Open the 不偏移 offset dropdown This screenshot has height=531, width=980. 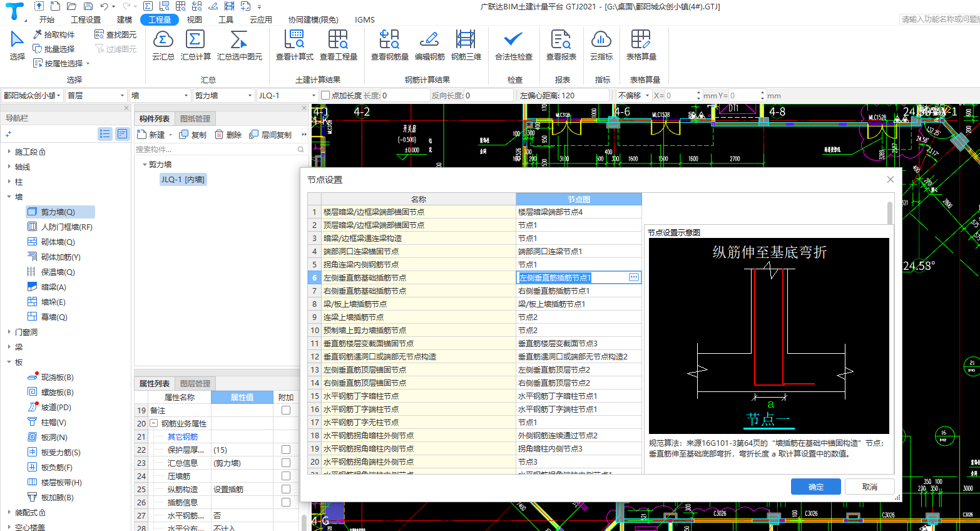click(633, 95)
